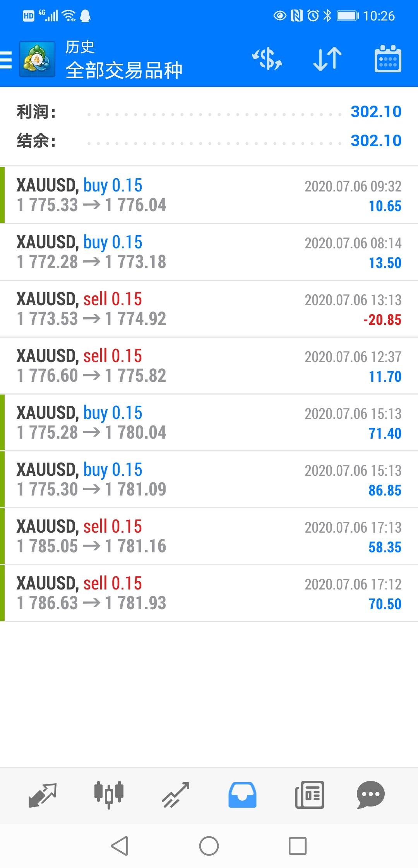Expand the buy trade with profit 86.85
Image resolution: width=418 pixels, height=868 pixels.
pyautogui.click(x=209, y=479)
